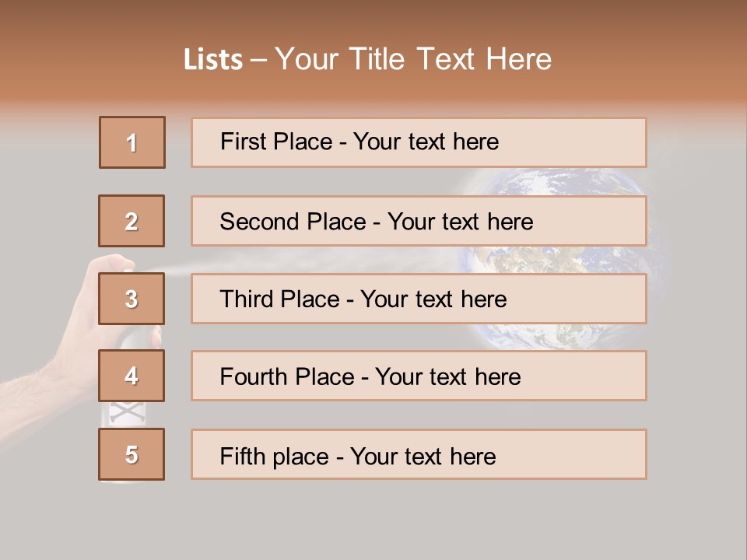Click the spray mist stream near the nozzle
Image resolution: width=747 pixels, height=560 pixels.
(177, 270)
